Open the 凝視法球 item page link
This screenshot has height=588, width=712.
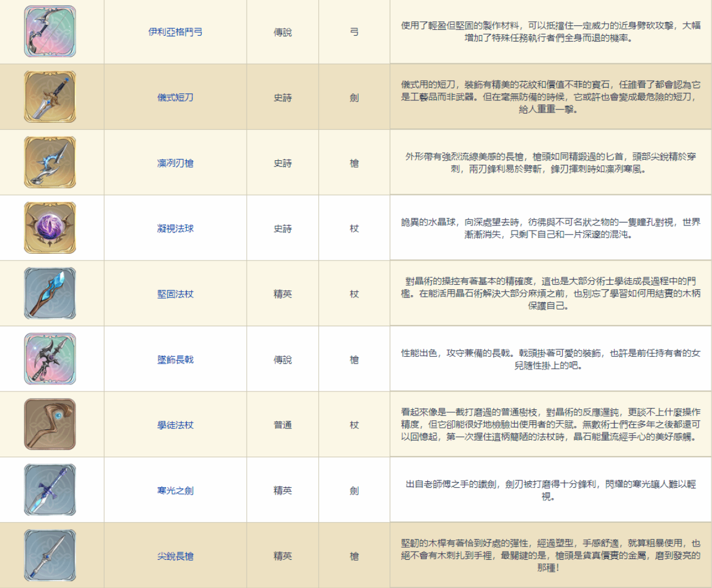(175, 228)
